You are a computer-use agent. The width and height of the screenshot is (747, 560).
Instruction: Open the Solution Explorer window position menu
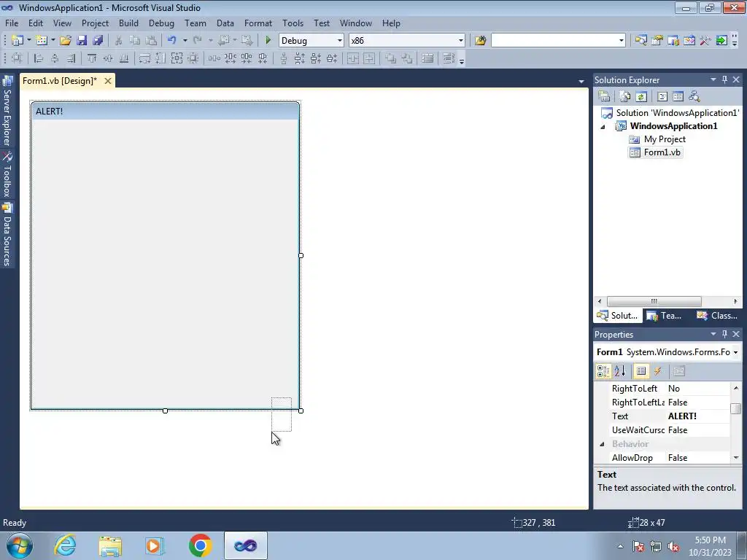713,79
